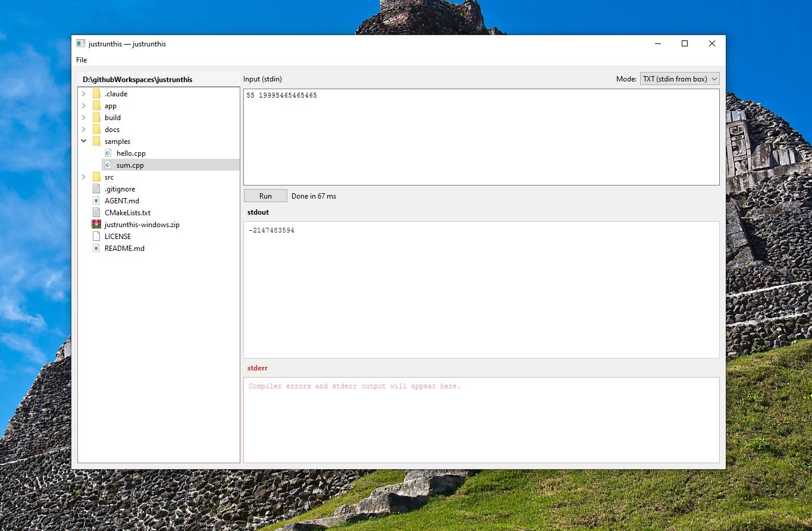Expand the docs folder chevron
Viewport: 812px width, 531px height.
point(83,130)
